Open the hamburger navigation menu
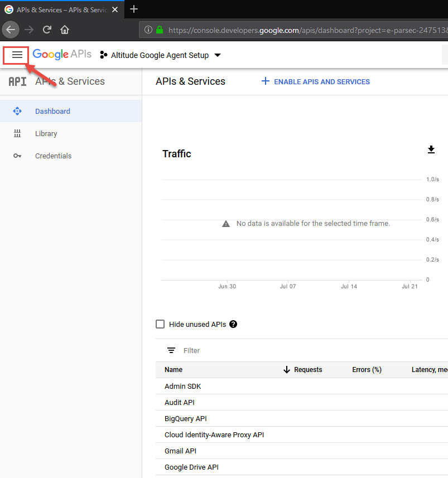 [x=17, y=55]
